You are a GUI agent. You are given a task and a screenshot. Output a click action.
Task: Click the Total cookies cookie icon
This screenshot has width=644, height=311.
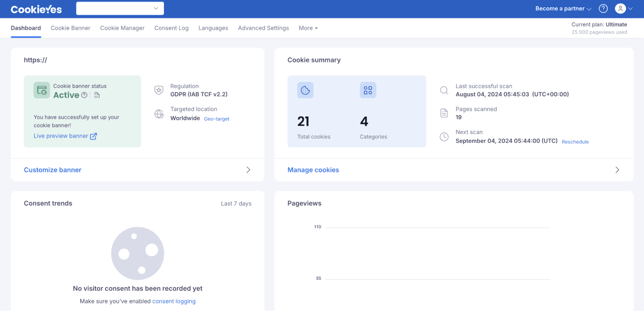305,90
